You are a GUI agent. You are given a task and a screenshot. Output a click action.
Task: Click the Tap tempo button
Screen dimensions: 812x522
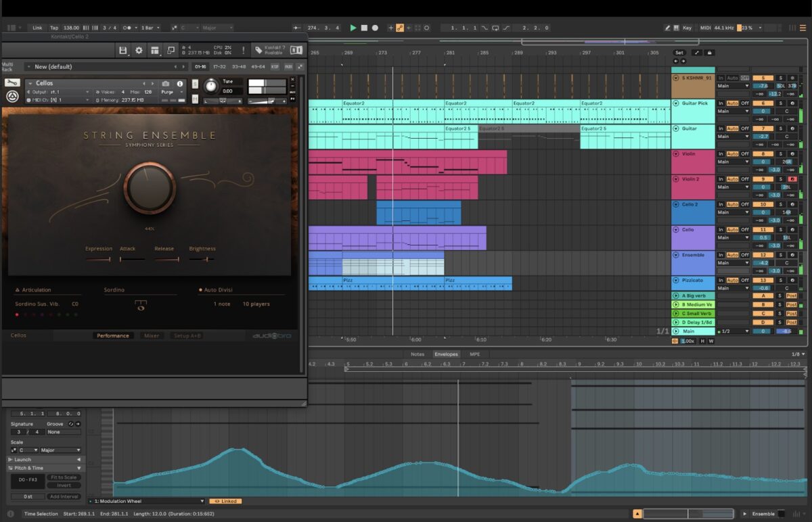click(54, 28)
